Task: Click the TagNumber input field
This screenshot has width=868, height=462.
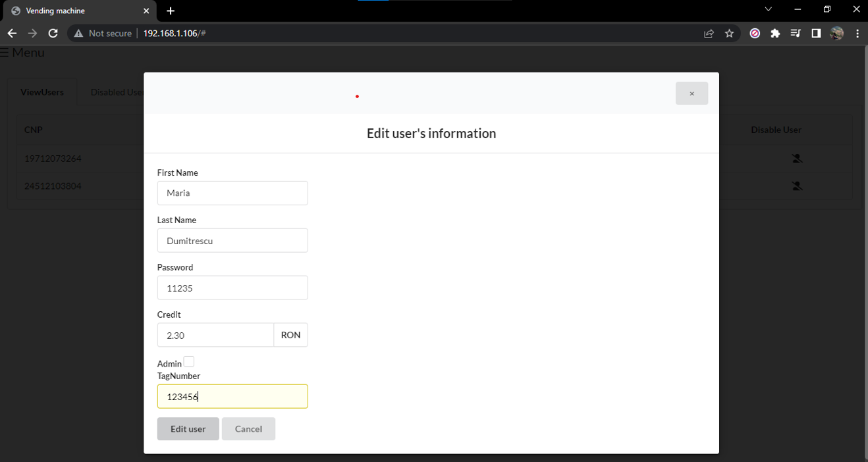Action: tap(232, 397)
